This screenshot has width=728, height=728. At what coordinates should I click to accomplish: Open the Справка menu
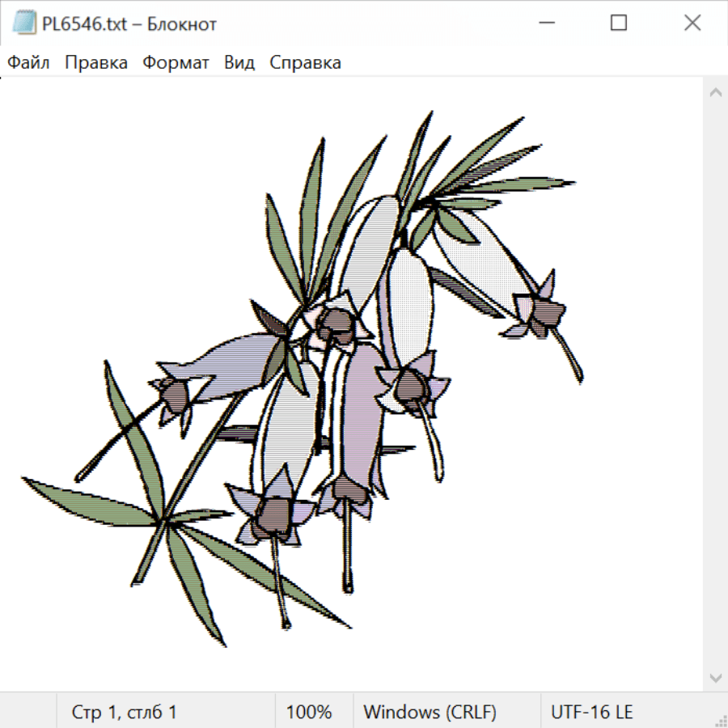(305, 63)
